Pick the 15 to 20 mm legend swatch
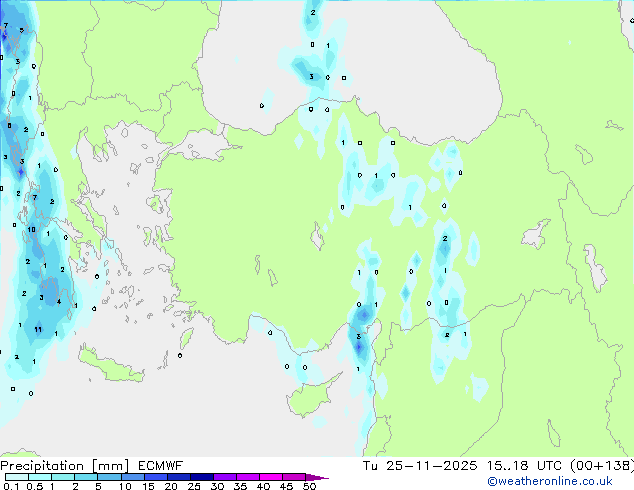The height and width of the screenshot is (490, 634). click(155, 477)
